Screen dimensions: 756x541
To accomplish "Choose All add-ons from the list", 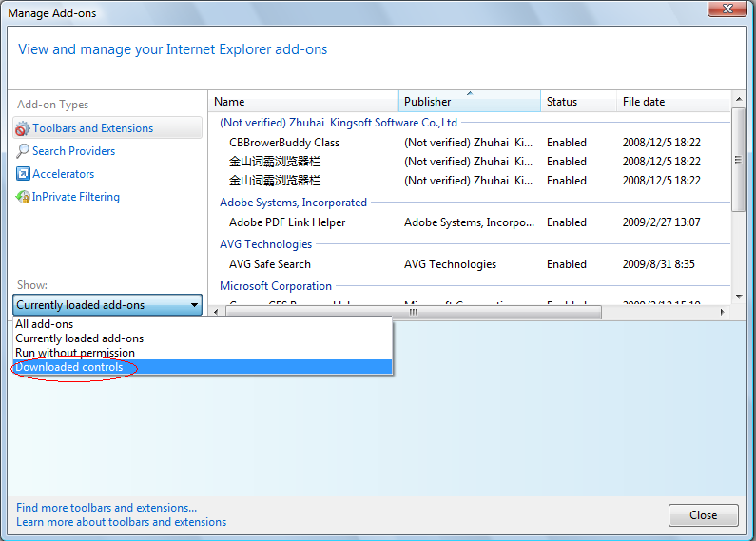I will pos(203,324).
